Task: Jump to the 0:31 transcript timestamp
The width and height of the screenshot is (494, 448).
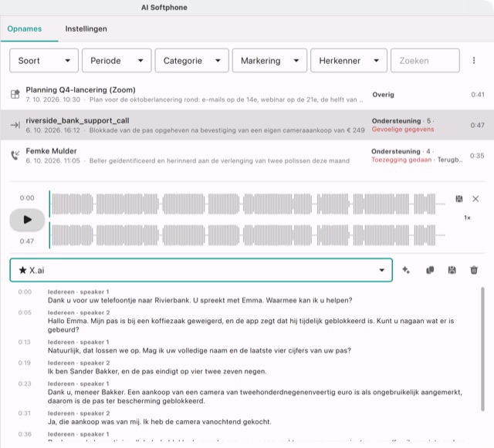Action: (x=24, y=413)
